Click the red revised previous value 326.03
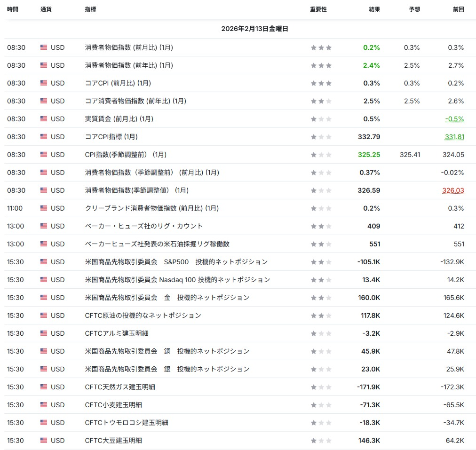This screenshot has height=450, width=476. [x=453, y=190]
